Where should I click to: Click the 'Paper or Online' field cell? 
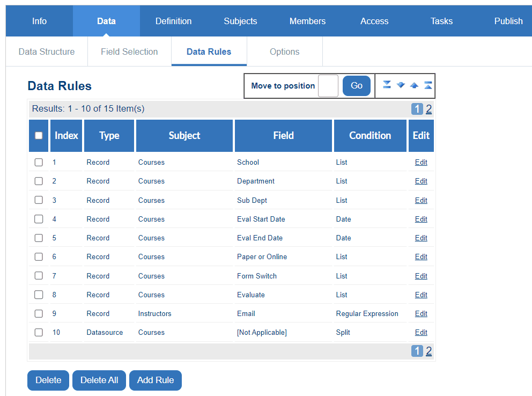tap(262, 256)
